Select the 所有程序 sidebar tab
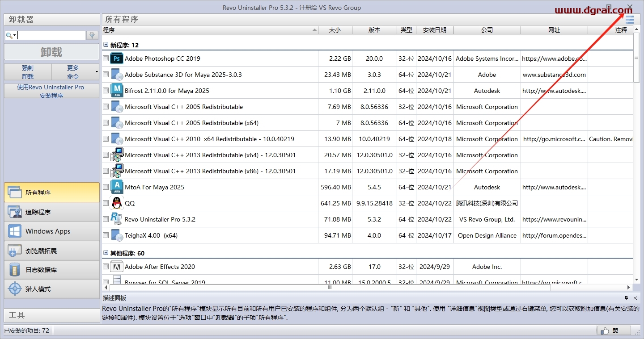This screenshot has width=644, height=339. pos(51,192)
